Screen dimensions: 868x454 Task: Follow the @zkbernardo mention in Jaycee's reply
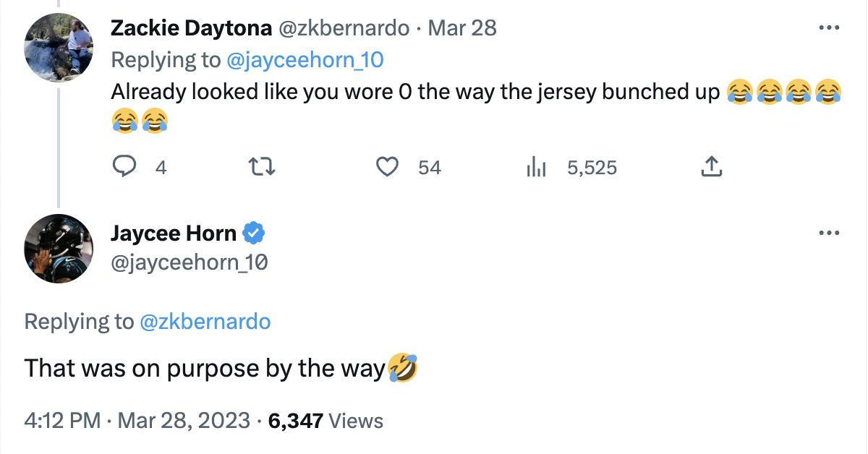pos(205,322)
